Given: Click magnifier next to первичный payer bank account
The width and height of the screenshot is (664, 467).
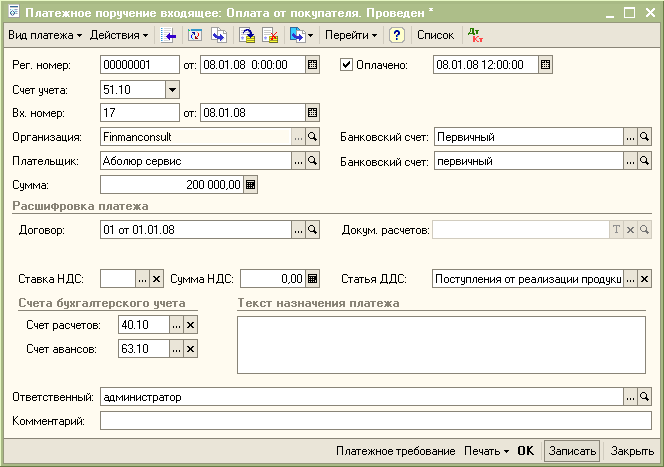Looking at the screenshot, I should click(x=645, y=161).
